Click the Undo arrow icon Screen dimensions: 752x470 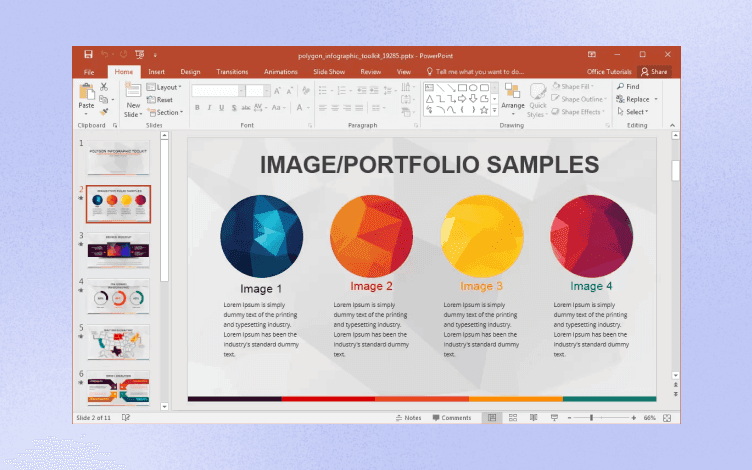(x=105, y=54)
